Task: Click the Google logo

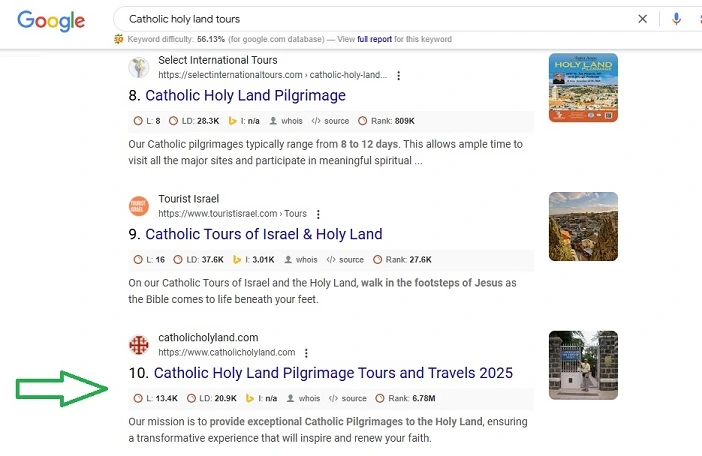Action: click(51, 21)
